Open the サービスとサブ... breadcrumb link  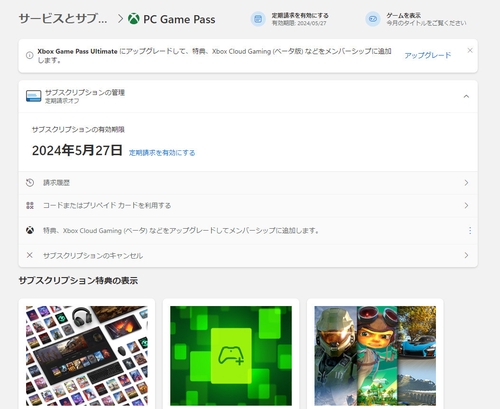click(x=63, y=19)
